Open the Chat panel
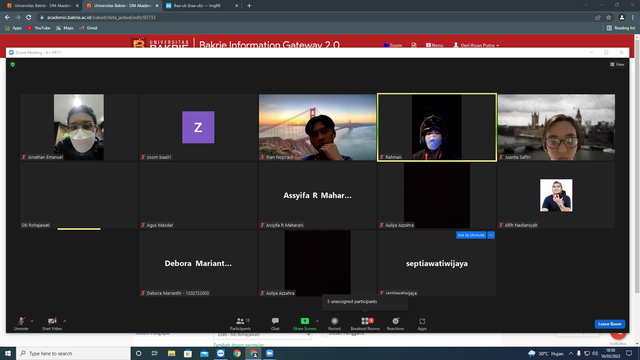Image resolution: width=640 pixels, height=360 pixels. tap(275, 323)
